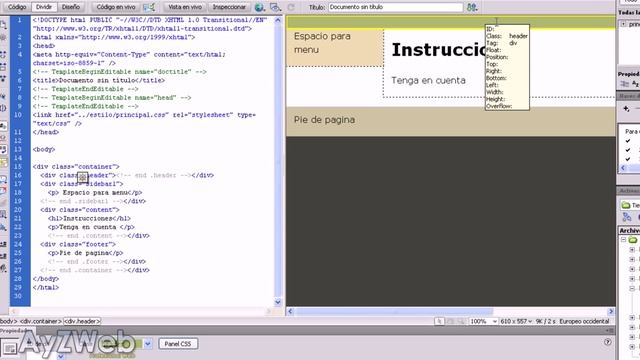Toggle Highlight Invalid Code icon

pyautogui.click(x=3, y=138)
